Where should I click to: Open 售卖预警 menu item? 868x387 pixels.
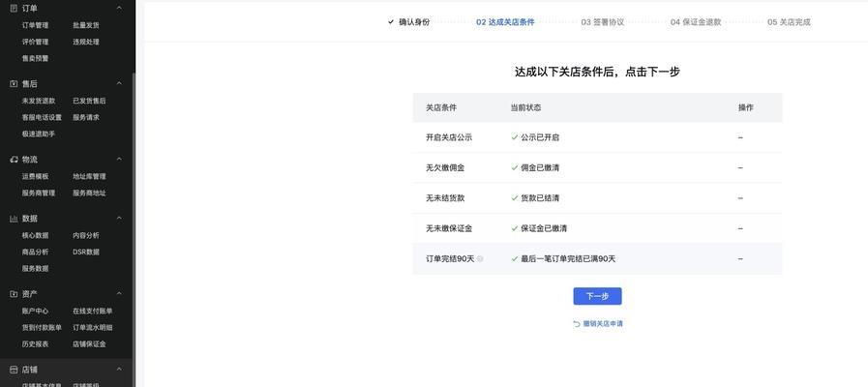[x=36, y=58]
